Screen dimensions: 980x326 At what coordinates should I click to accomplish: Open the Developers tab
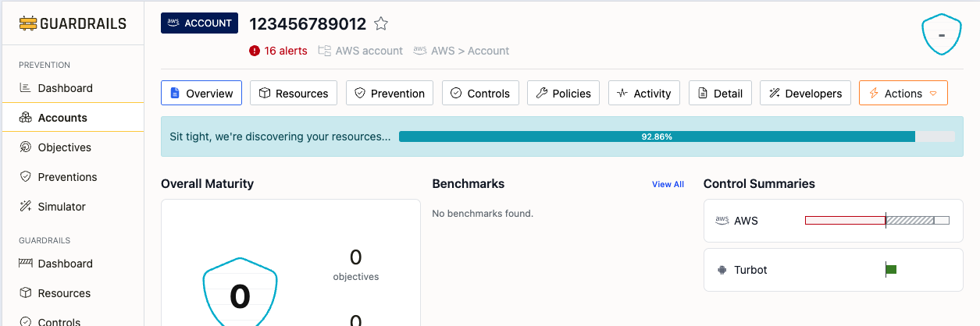pyautogui.click(x=806, y=93)
